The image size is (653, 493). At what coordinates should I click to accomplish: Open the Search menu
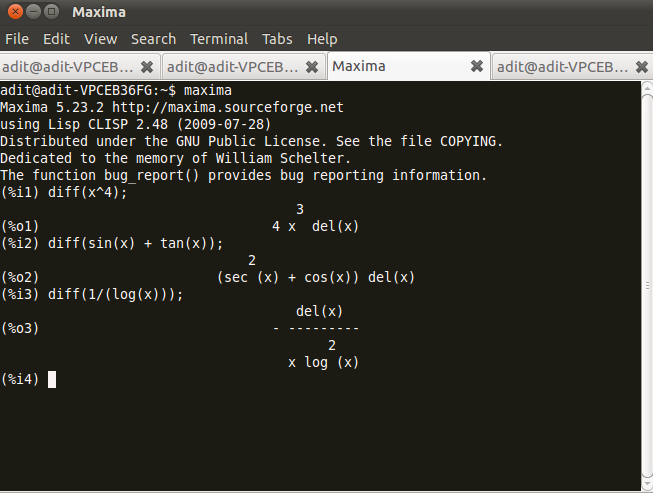point(153,39)
